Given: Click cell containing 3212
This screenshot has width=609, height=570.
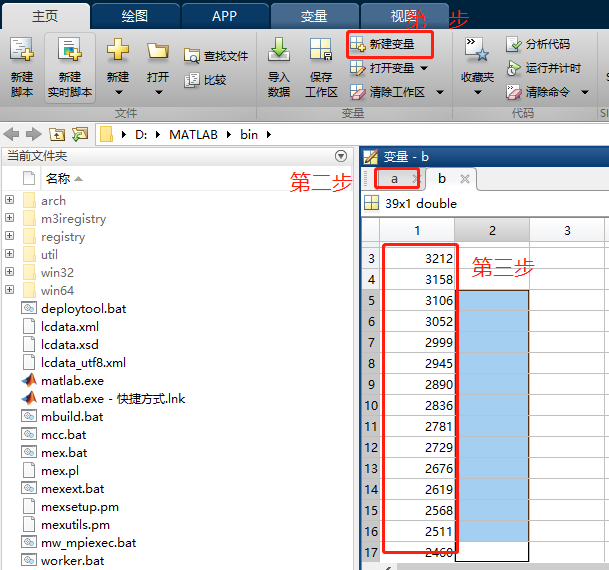Looking at the screenshot, I should tap(419, 258).
